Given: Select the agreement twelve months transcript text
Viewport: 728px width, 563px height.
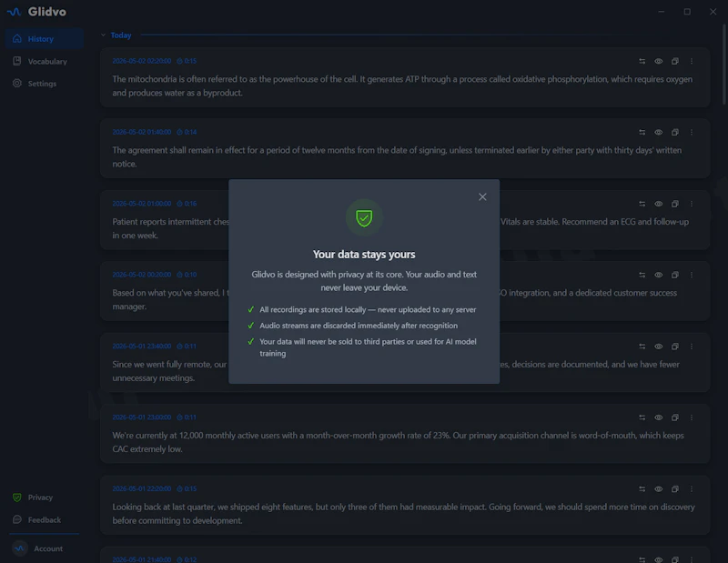Looking at the screenshot, I should pyautogui.click(x=397, y=156).
